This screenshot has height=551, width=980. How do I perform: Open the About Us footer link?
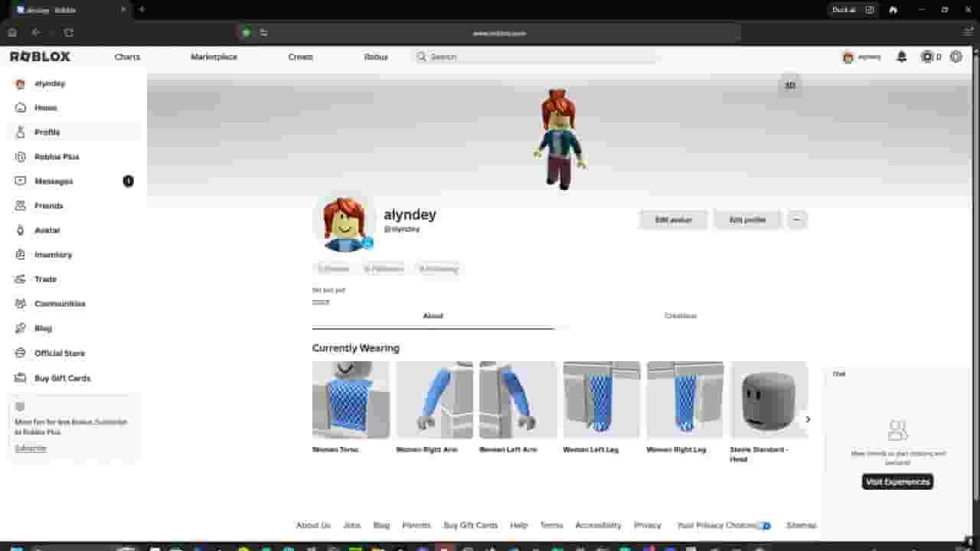313,525
